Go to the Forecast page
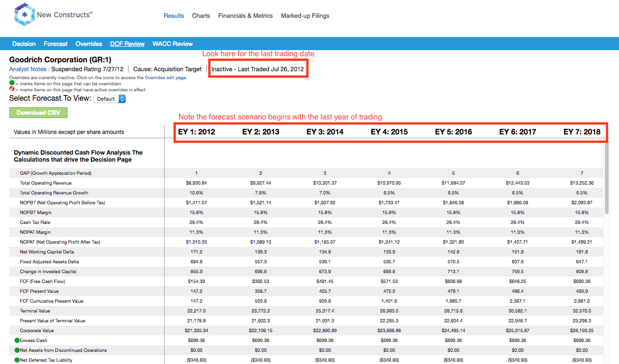 56,44
